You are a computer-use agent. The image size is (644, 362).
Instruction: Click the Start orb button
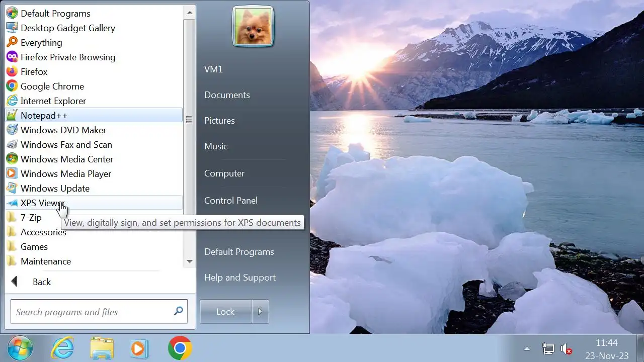[x=20, y=348]
